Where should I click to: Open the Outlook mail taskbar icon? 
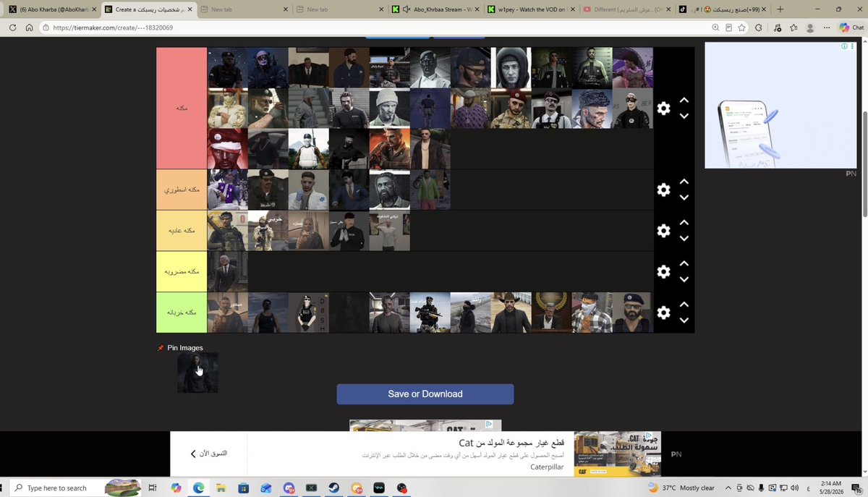(265, 488)
